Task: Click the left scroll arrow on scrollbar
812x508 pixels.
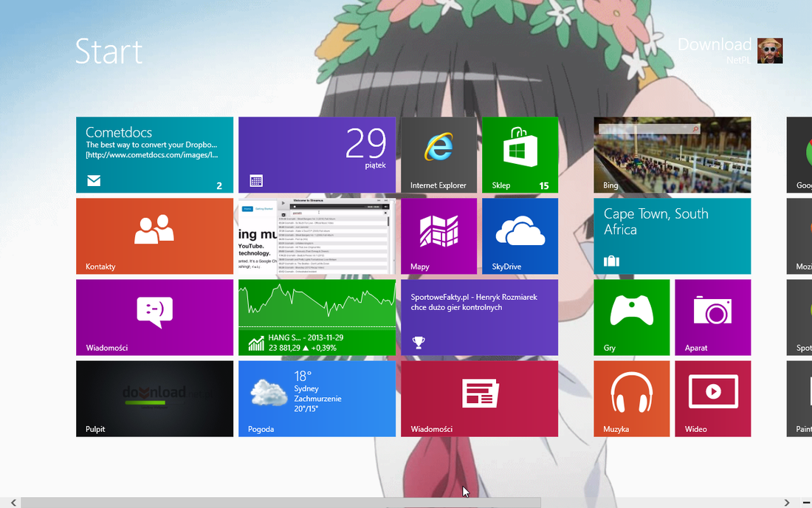Action: (13, 502)
